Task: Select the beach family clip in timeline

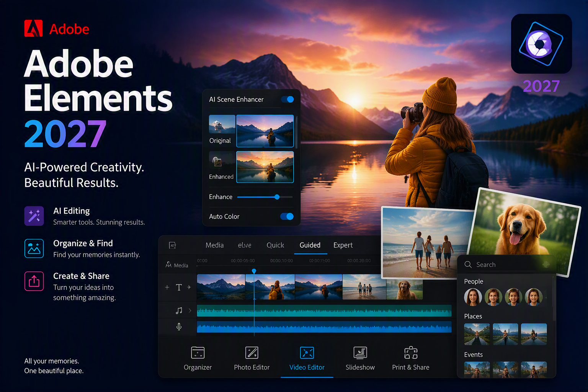Action: pos(364,287)
